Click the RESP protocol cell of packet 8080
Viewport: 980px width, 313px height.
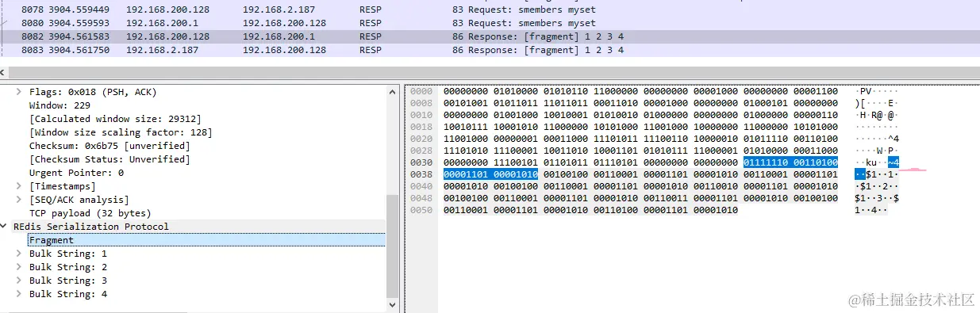click(x=371, y=23)
